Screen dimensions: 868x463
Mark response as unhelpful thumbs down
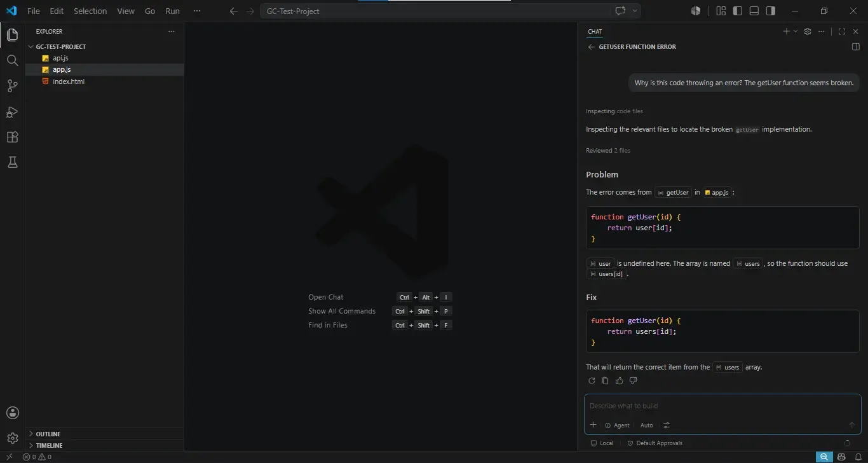633,381
